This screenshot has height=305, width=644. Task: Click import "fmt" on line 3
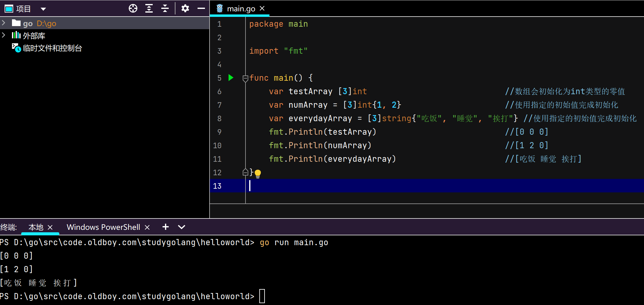click(x=278, y=51)
